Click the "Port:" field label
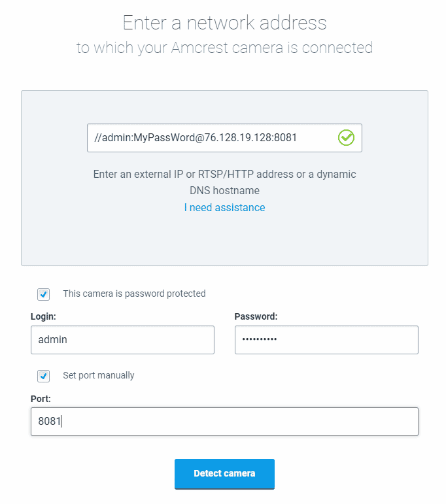 [x=40, y=398]
